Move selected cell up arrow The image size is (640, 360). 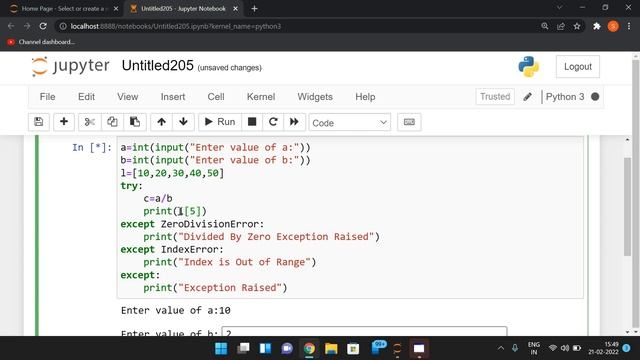click(x=161, y=122)
